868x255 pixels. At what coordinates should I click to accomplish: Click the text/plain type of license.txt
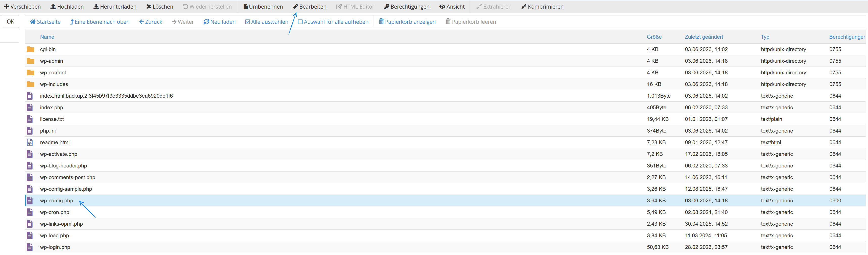(x=771, y=119)
